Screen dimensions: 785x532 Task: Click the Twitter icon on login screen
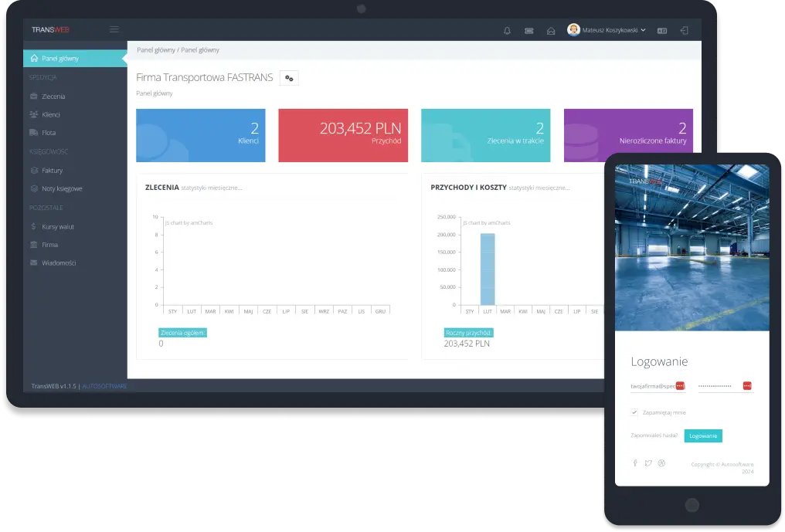pyautogui.click(x=648, y=463)
